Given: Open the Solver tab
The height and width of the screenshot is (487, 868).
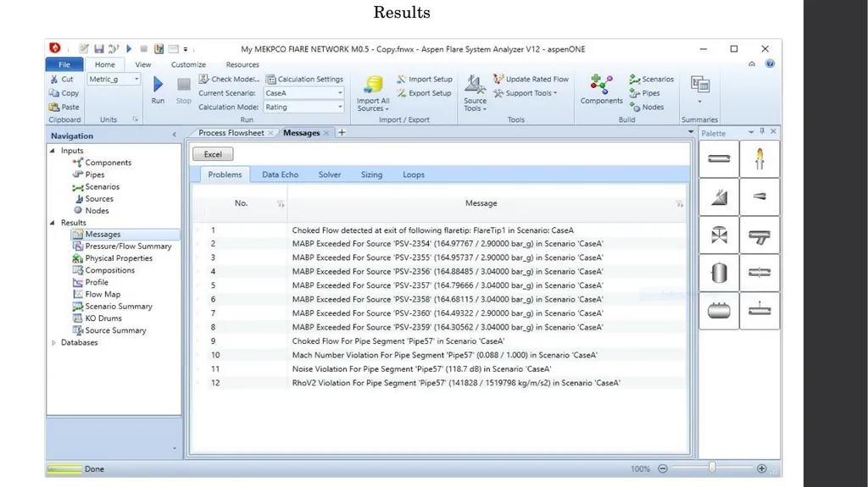Looking at the screenshot, I should point(330,174).
